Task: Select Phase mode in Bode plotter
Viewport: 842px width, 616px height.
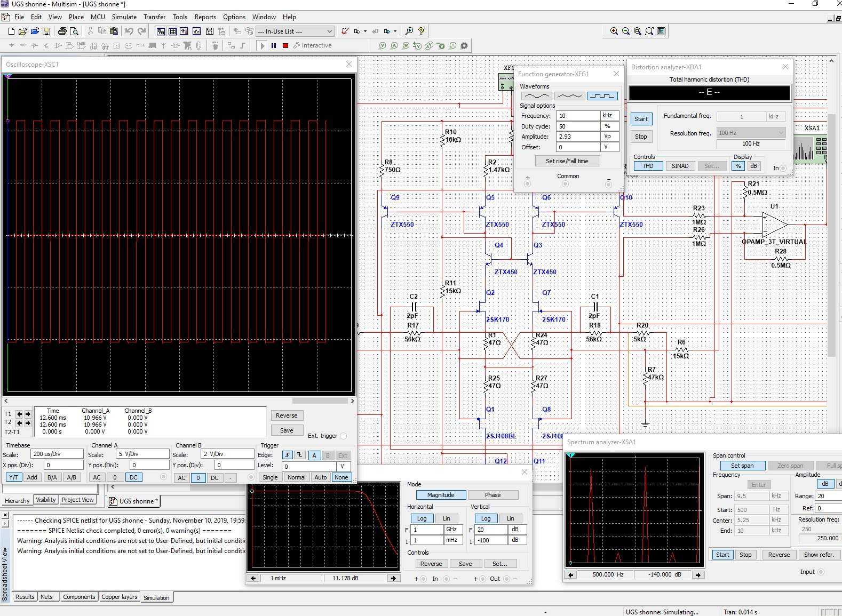Action: point(493,495)
